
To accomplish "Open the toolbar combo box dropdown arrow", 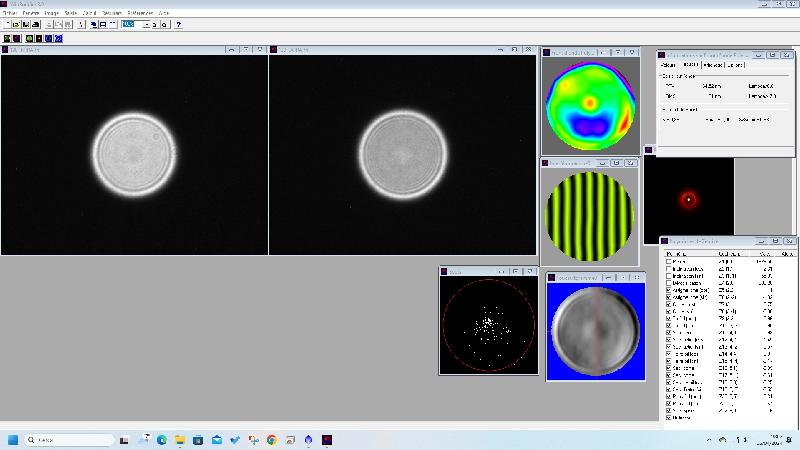I will click(146, 24).
